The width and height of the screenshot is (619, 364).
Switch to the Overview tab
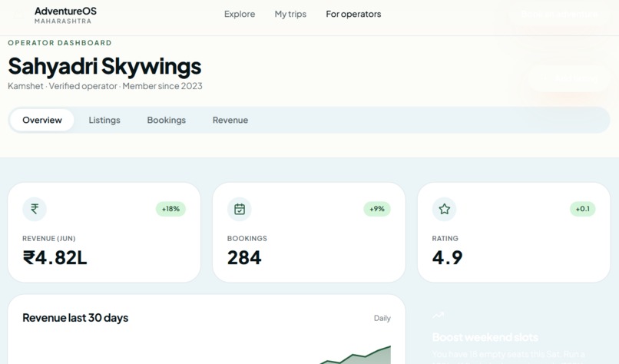(x=42, y=120)
